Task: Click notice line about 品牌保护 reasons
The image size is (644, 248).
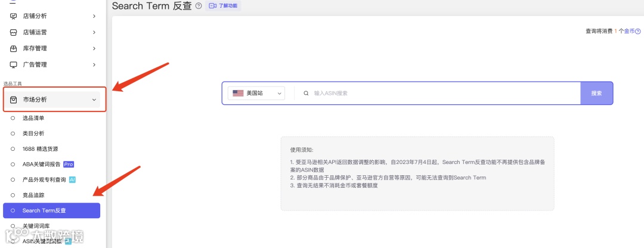Action: (388, 178)
